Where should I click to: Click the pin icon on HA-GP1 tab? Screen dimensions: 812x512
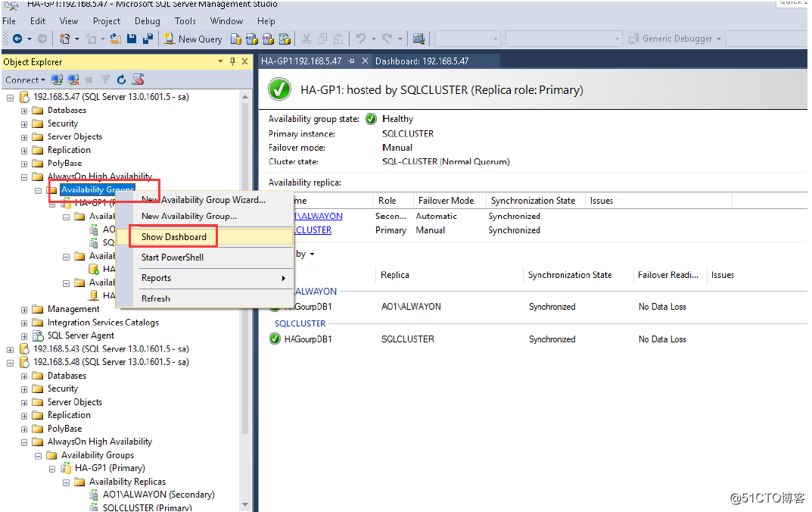coord(352,61)
